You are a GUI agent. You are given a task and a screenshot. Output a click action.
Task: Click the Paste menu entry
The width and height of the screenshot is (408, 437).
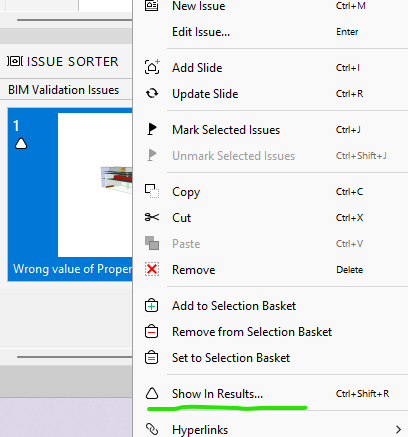click(x=186, y=244)
